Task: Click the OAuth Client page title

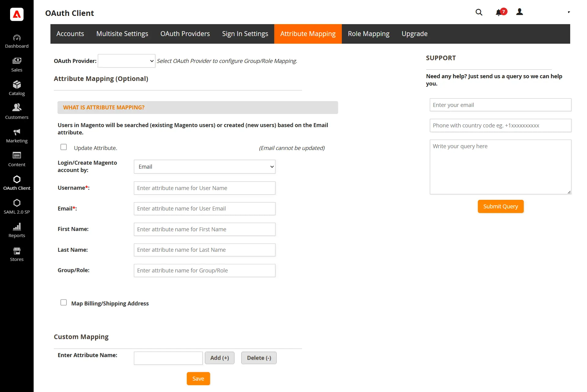Action: coord(69,13)
